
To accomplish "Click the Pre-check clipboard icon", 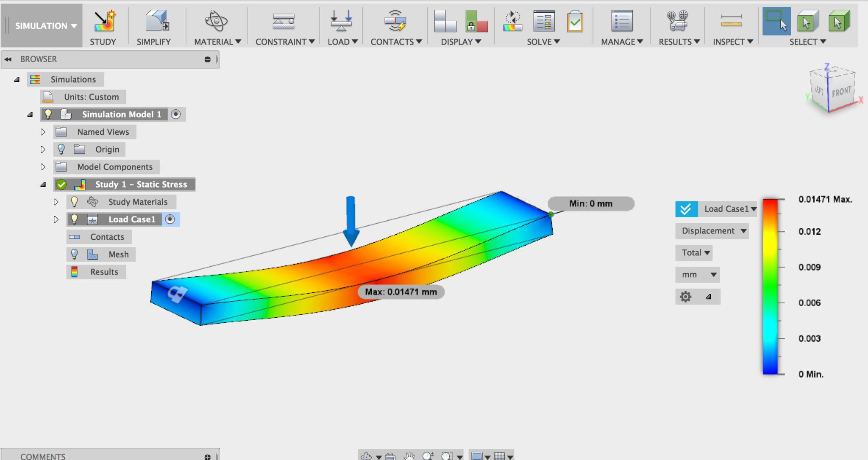I will pyautogui.click(x=575, y=21).
